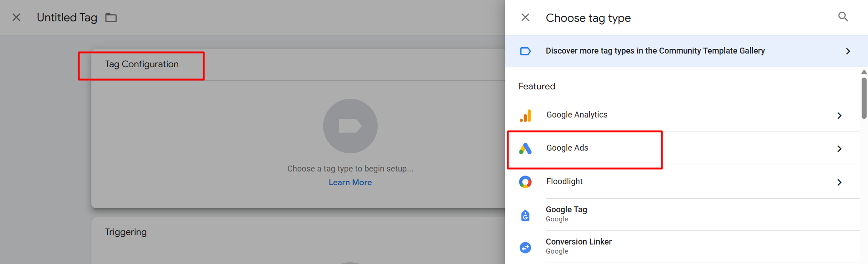Screen dimensions: 868x264
Task: Click the Google Tag icon
Action: [x=525, y=215]
